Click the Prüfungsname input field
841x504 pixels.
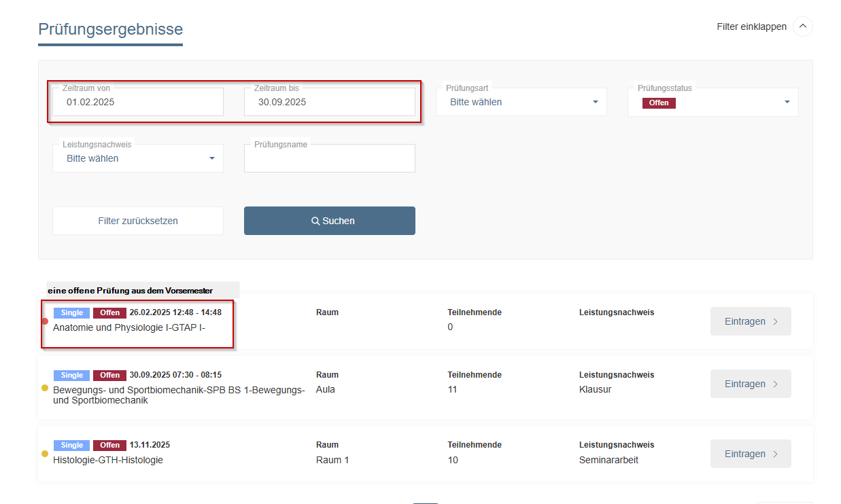(330, 158)
